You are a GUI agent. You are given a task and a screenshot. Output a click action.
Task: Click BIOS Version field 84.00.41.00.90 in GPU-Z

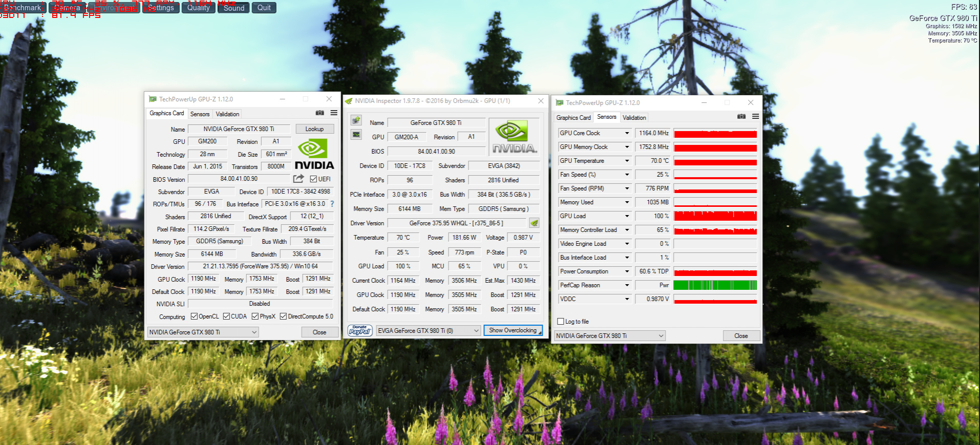coord(239,179)
